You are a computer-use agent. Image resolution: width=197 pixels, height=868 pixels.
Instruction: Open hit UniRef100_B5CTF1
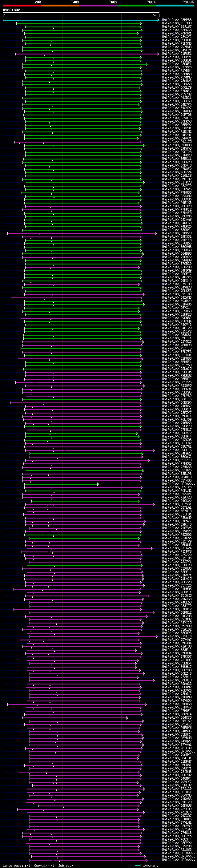coord(177,338)
